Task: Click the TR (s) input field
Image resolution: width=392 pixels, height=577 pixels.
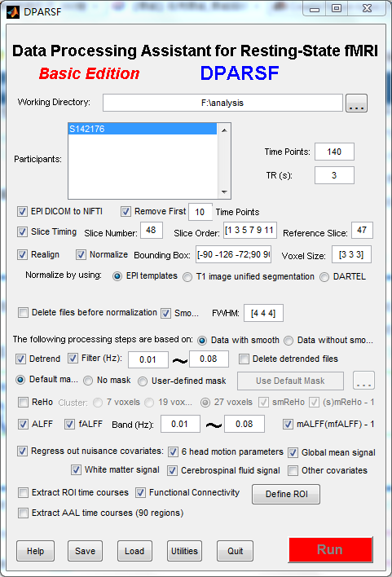Action: [334, 175]
